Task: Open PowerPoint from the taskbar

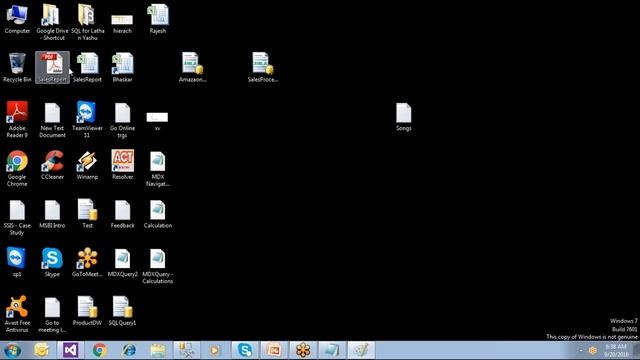Action: 274,350
